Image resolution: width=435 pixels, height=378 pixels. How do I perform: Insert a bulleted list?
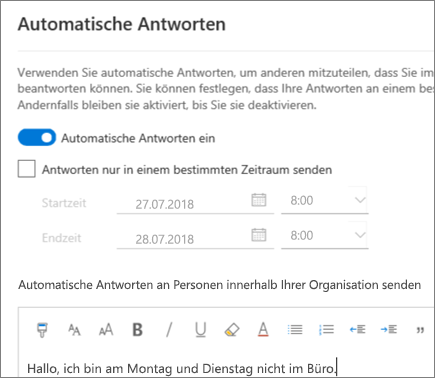[295, 330]
